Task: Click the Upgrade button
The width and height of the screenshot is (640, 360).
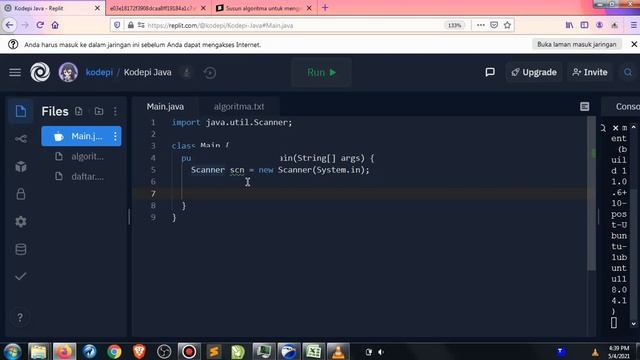Action: [534, 72]
